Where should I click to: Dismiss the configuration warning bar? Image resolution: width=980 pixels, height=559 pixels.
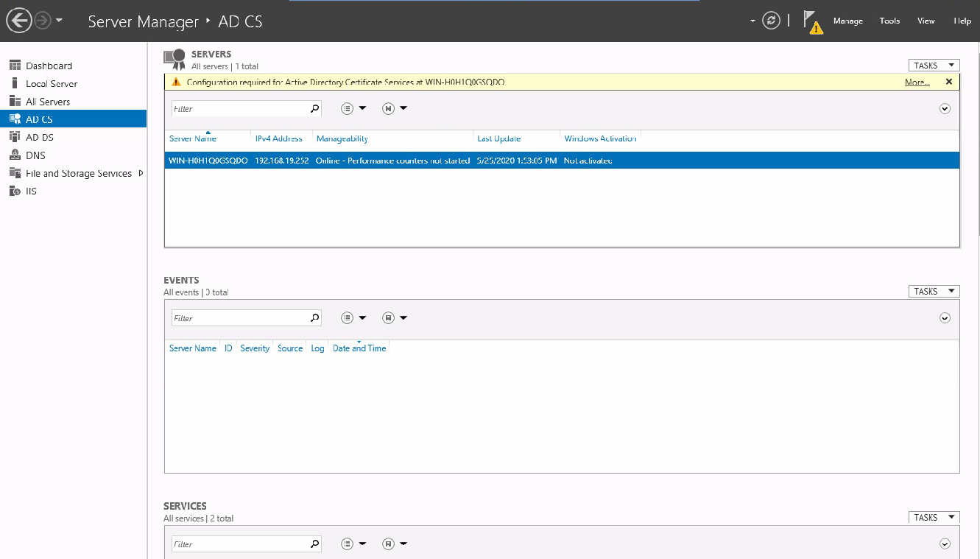pos(949,82)
